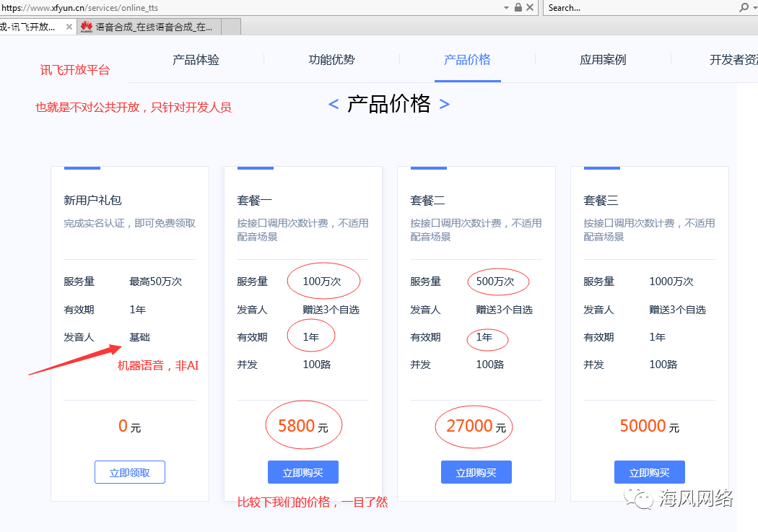This screenshot has height=532, width=758.
Task: Click the Search input field
Action: 640,8
